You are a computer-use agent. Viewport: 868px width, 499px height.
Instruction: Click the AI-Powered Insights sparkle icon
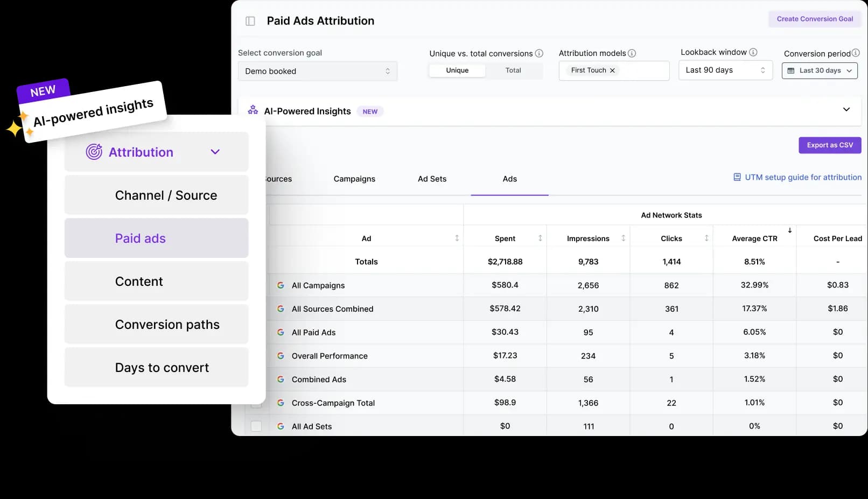click(x=252, y=110)
